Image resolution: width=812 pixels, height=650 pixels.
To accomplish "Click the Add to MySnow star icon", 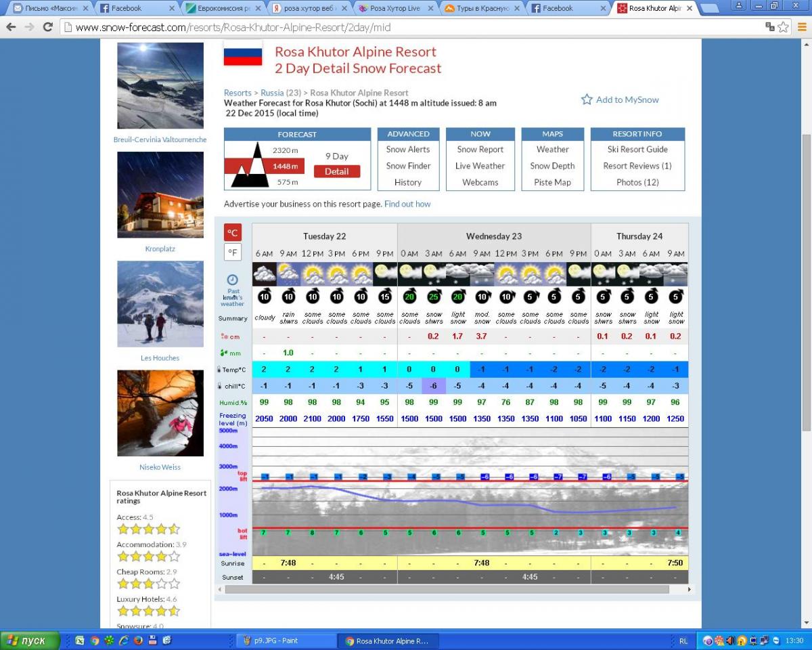I will click(x=587, y=100).
